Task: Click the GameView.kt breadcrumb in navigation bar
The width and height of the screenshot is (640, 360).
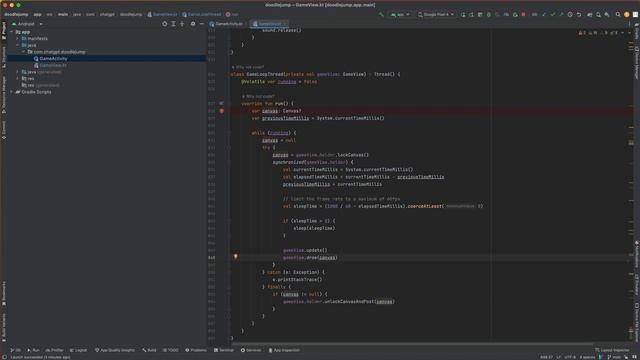Action: (x=162, y=14)
